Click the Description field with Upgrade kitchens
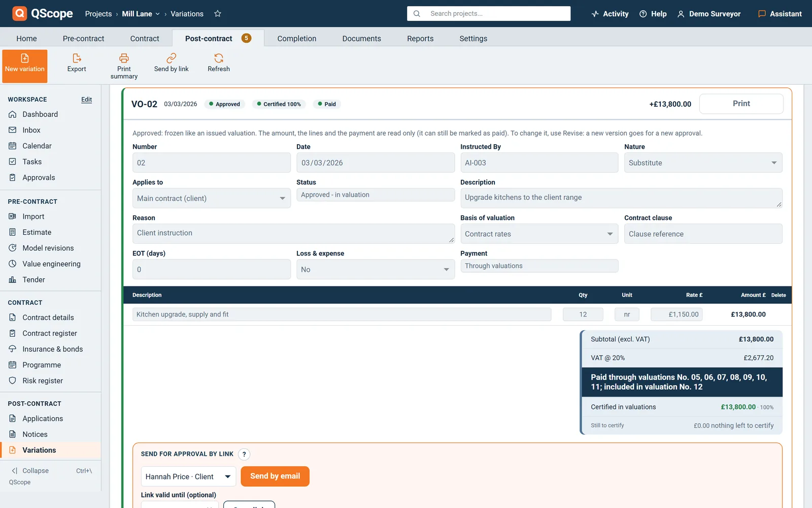 (621, 198)
